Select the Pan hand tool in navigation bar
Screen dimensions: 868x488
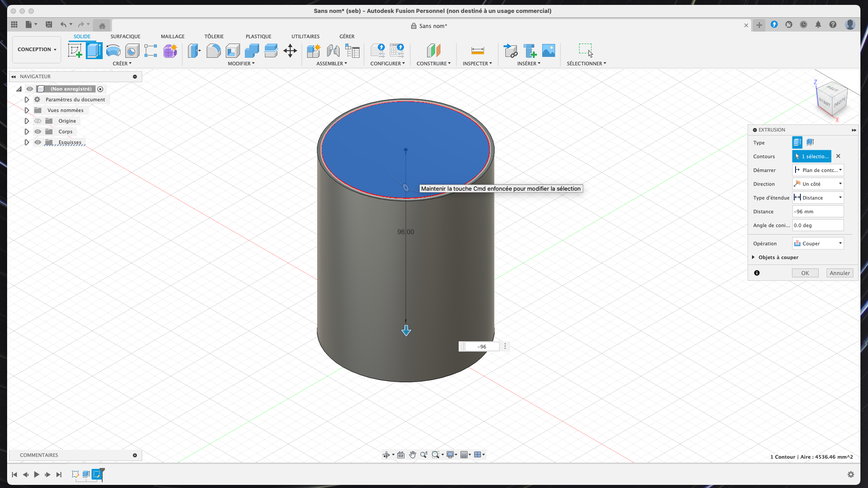click(412, 455)
